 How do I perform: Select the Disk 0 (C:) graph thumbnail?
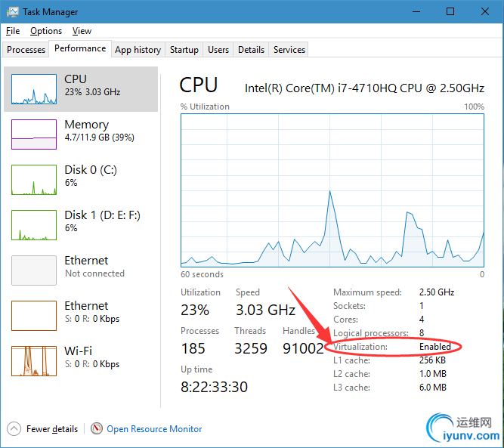point(34,180)
